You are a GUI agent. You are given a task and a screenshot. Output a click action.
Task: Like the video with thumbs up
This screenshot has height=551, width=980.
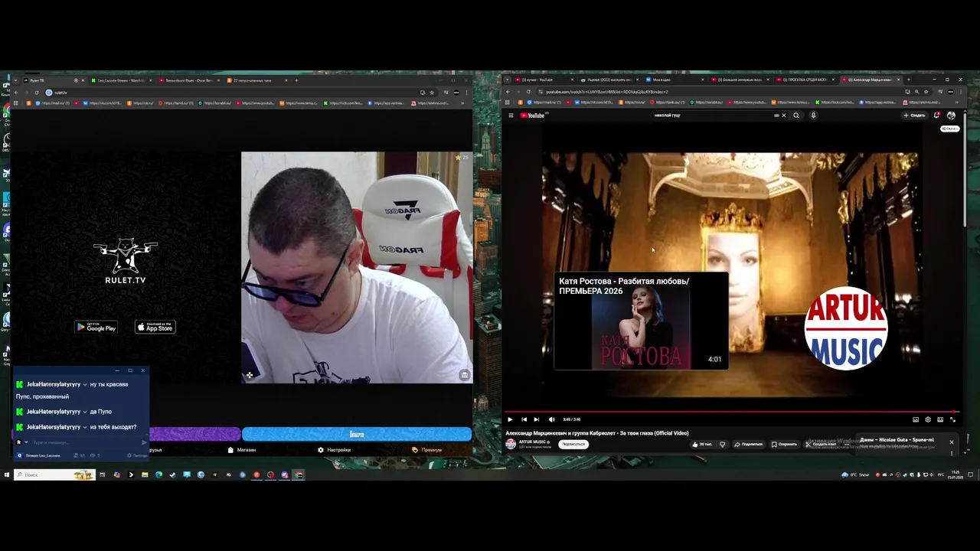pos(701,444)
